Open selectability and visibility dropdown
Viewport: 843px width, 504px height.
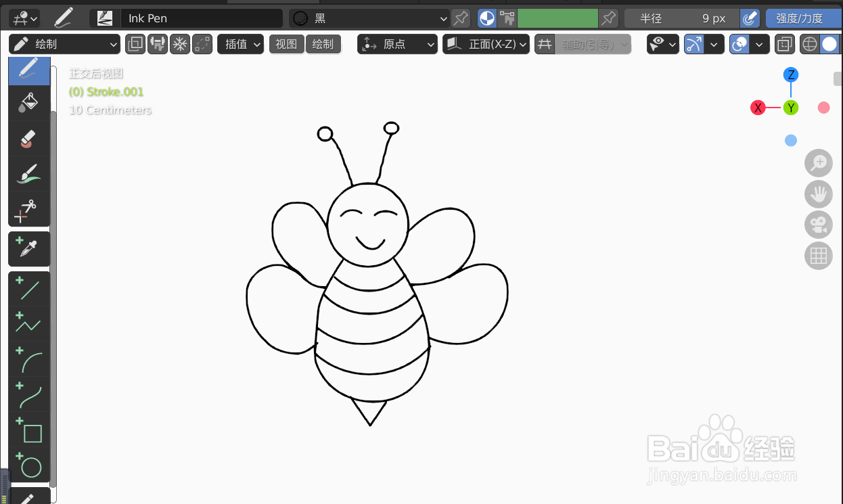point(663,45)
